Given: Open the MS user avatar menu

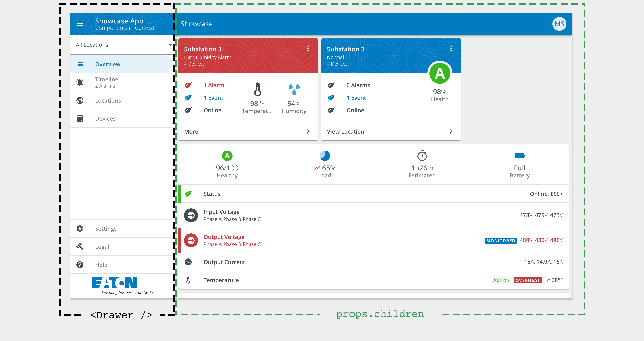Looking at the screenshot, I should click(559, 24).
